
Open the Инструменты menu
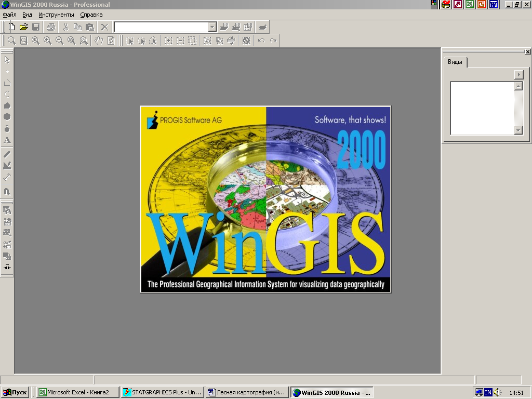coord(56,15)
